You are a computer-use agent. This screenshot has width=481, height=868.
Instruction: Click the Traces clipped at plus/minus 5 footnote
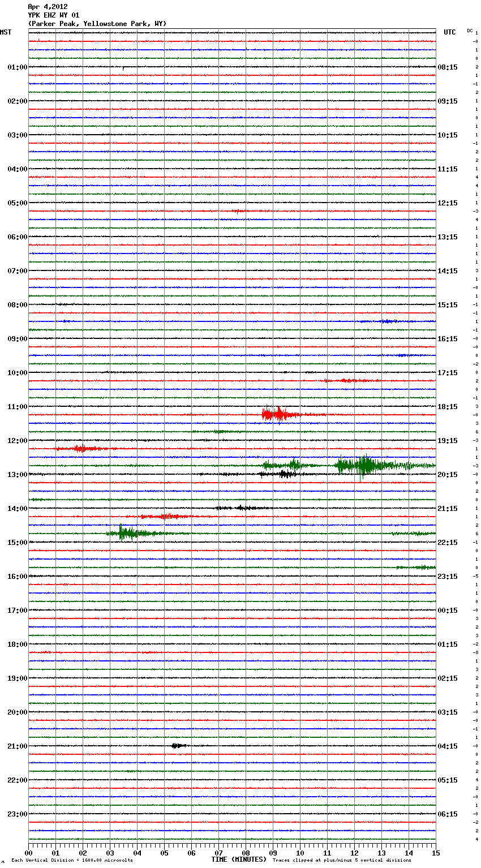tap(342, 860)
